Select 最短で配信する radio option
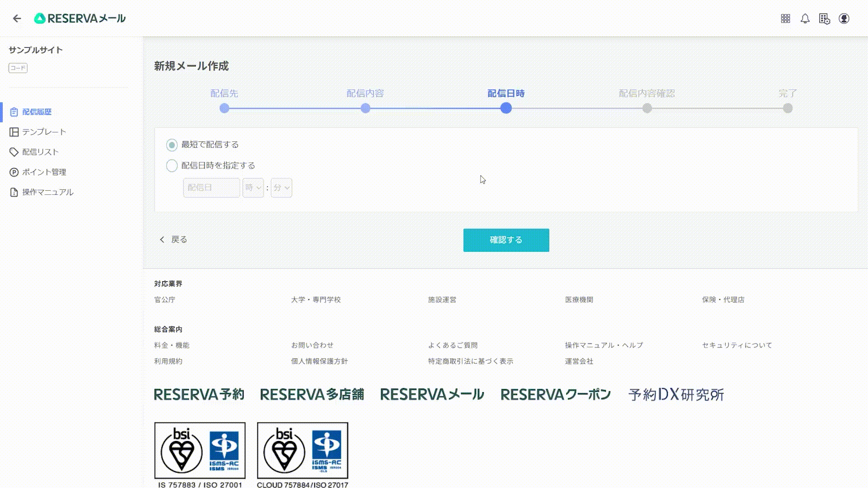This screenshot has height=488, width=868. [x=172, y=145]
